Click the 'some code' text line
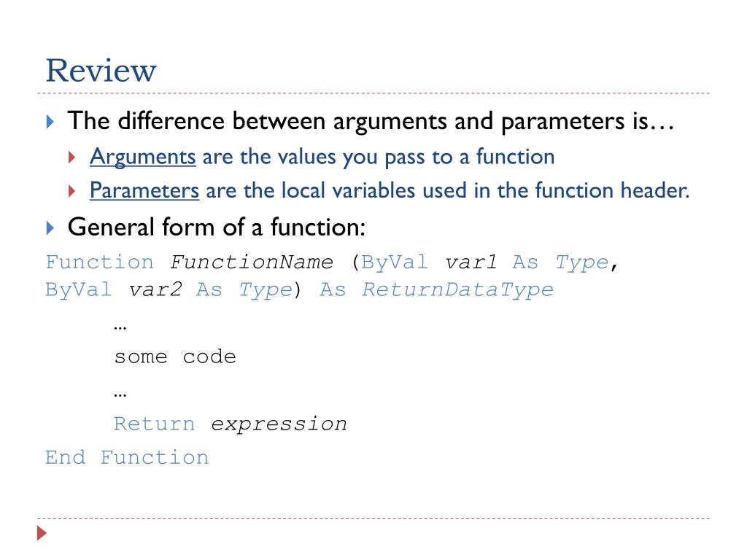747x560 pixels. tap(175, 357)
